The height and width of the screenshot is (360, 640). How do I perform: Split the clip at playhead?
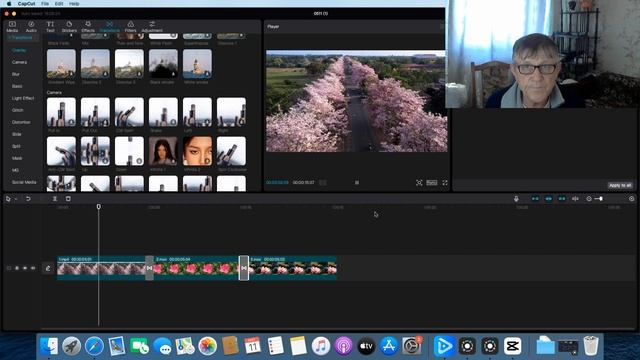(55, 199)
